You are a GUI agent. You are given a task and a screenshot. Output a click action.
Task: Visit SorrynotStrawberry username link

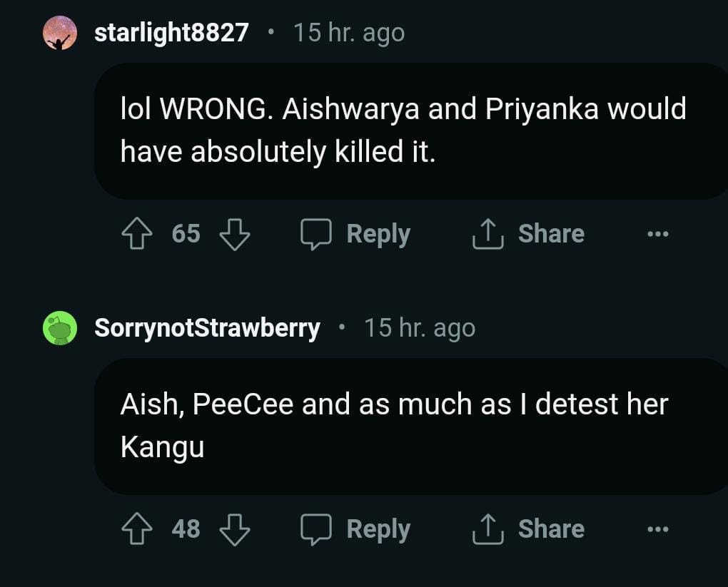pyautogui.click(x=207, y=328)
